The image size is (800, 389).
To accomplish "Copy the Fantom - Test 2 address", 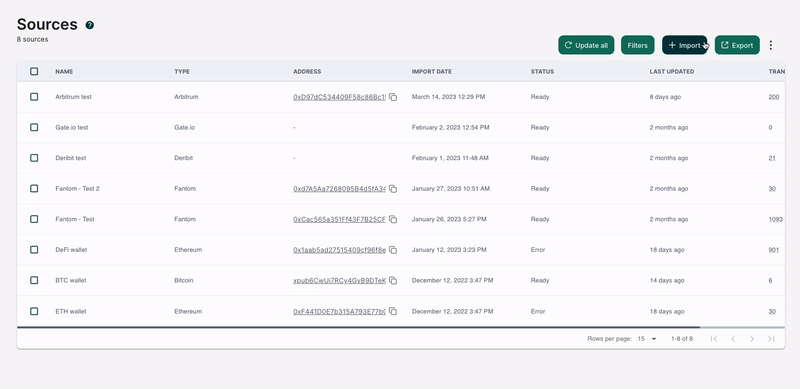I will point(393,189).
